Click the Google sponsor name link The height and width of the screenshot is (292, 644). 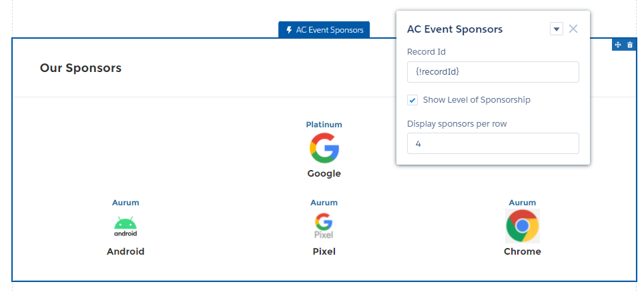point(324,173)
